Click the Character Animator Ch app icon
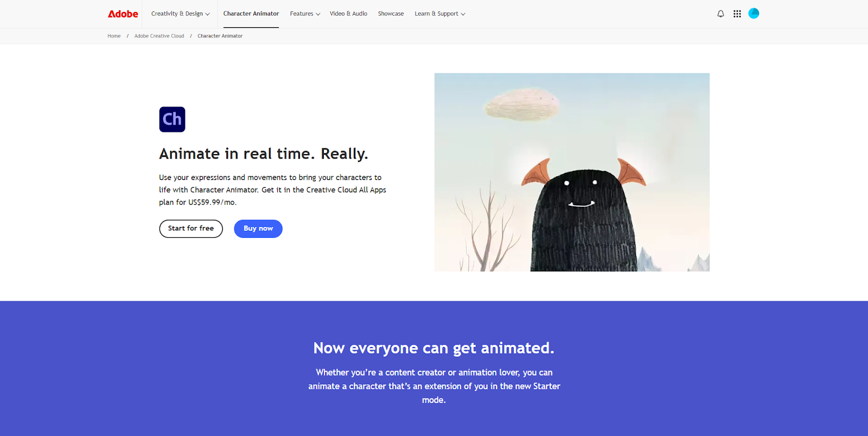This screenshot has width=868, height=436. click(x=172, y=119)
